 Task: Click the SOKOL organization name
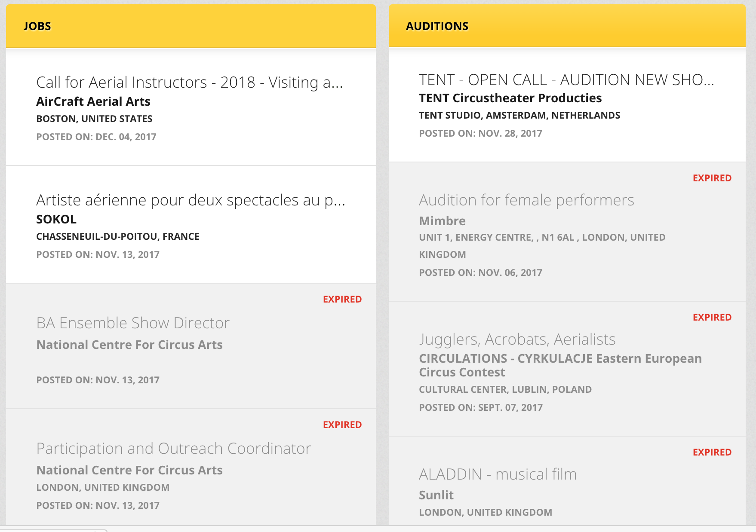(56, 219)
